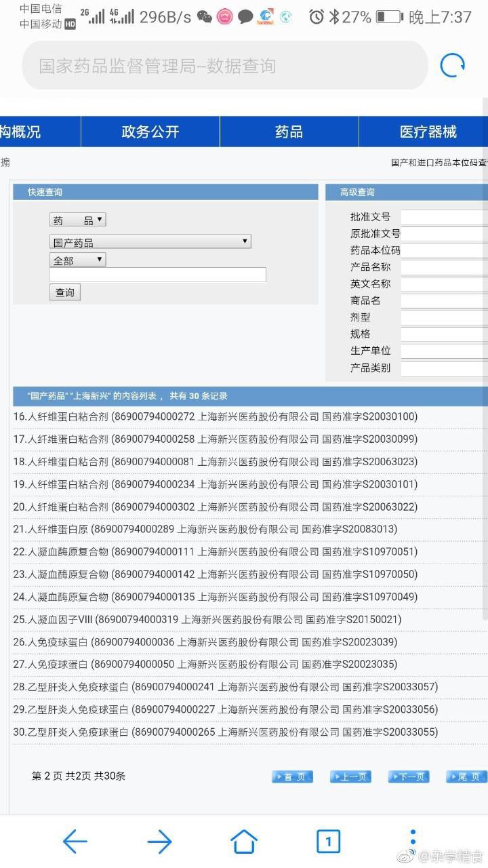The height and width of the screenshot is (868, 488).
Task: Click the page scrollbar on the right edge
Action: tap(485, 359)
